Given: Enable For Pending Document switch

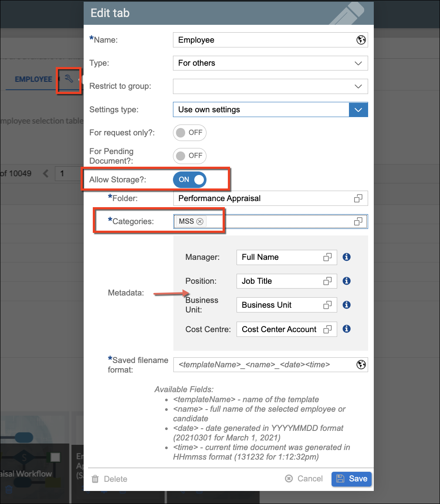Looking at the screenshot, I should [x=190, y=156].
